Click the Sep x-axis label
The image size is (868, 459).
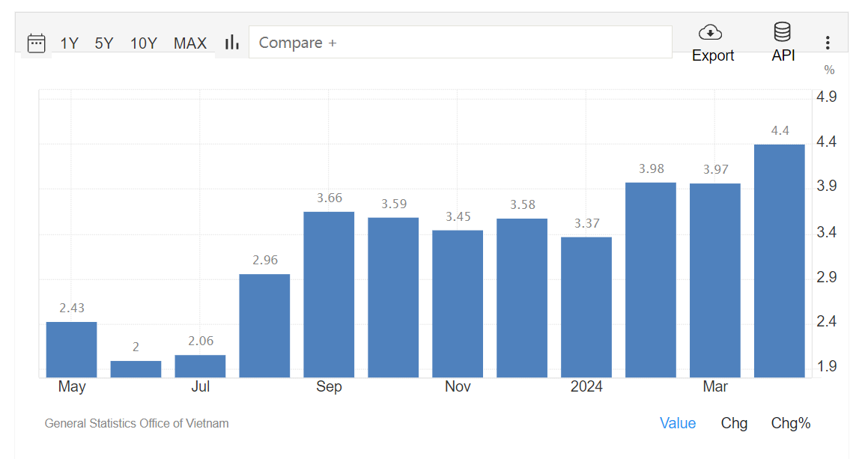[329, 386]
